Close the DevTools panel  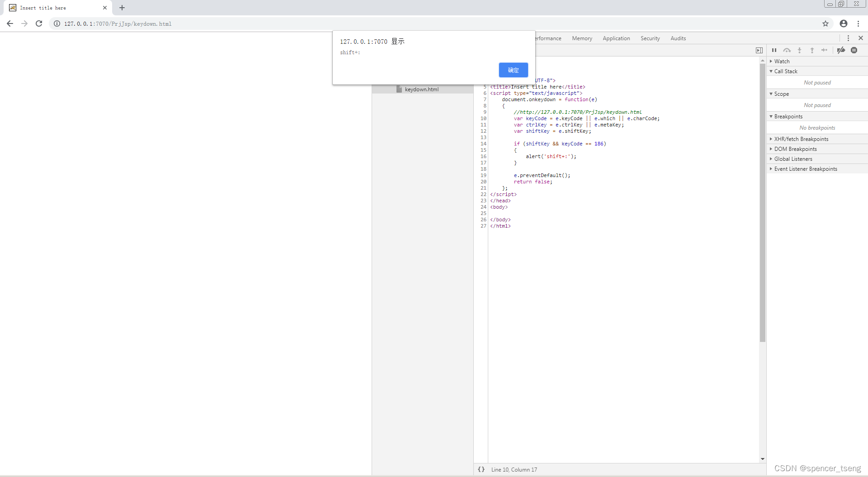[861, 38]
